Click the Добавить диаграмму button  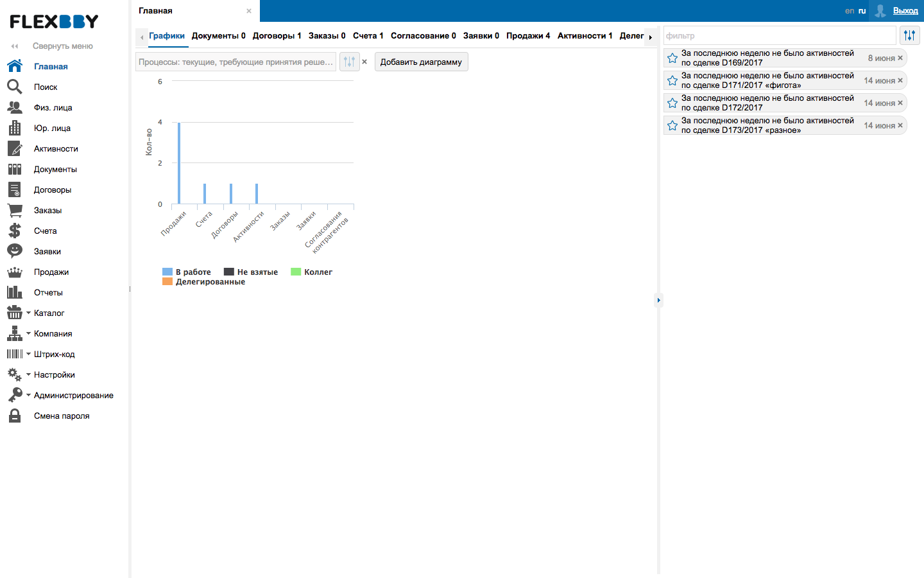[x=421, y=62]
